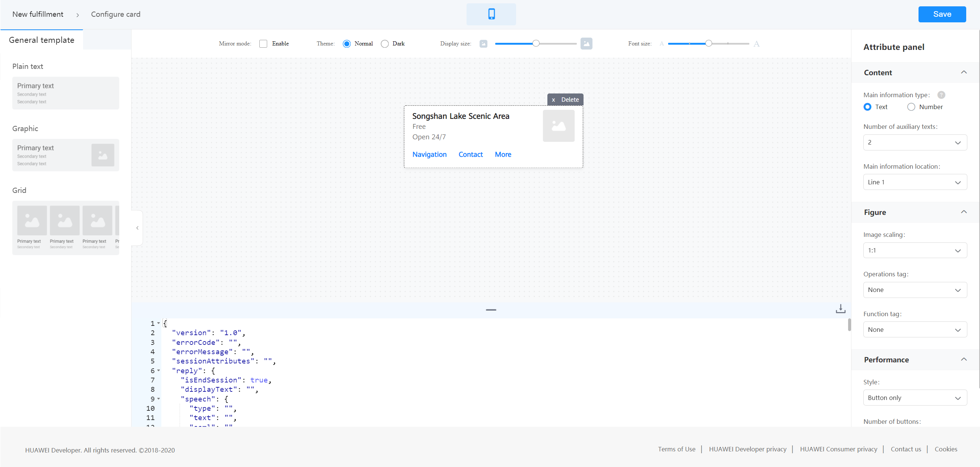The height and width of the screenshot is (467, 980).
Task: Open the Number of auxiliary texts dropdown
Action: 915,143
